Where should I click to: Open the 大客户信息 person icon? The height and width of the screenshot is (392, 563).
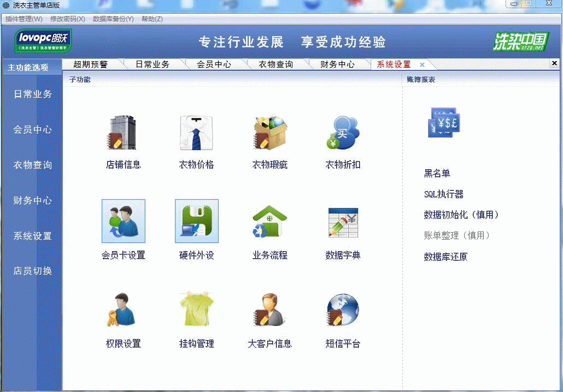coord(269,310)
